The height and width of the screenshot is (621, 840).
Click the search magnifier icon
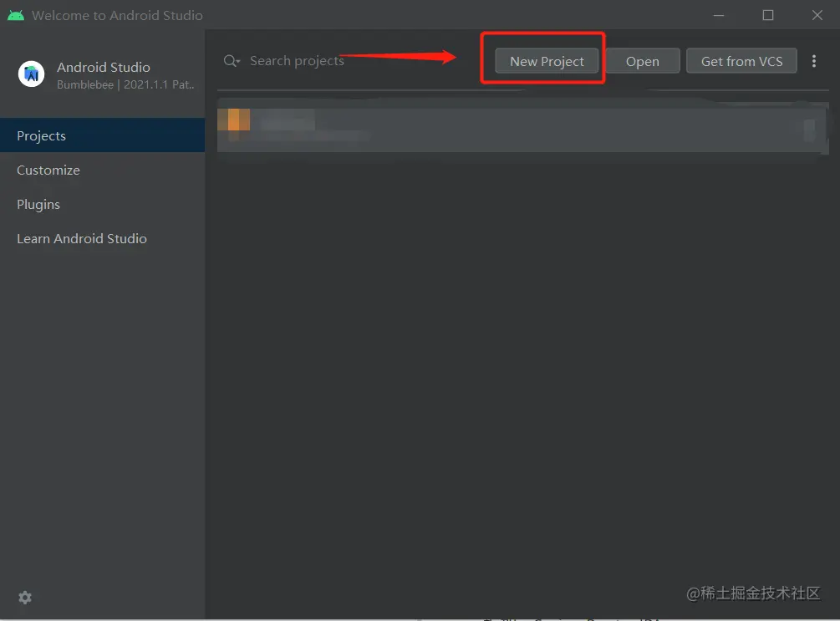pyautogui.click(x=232, y=61)
